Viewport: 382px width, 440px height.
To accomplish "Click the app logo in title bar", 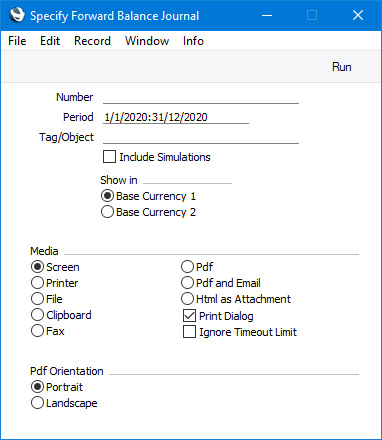I will click(x=17, y=15).
